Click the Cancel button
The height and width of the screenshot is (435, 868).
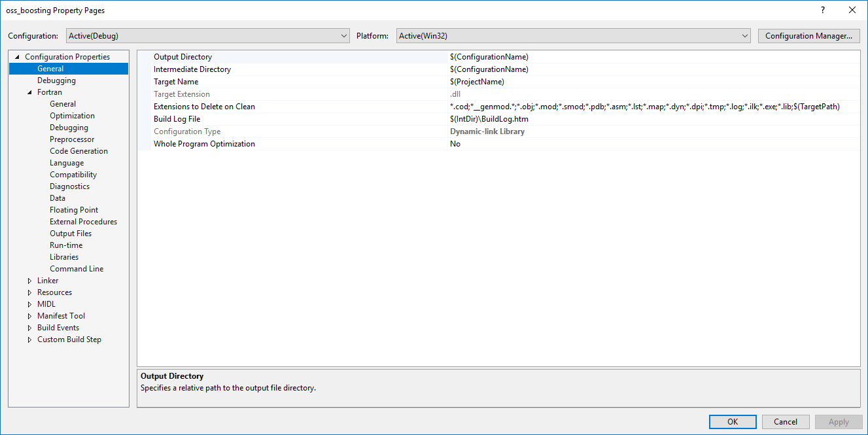tap(785, 422)
